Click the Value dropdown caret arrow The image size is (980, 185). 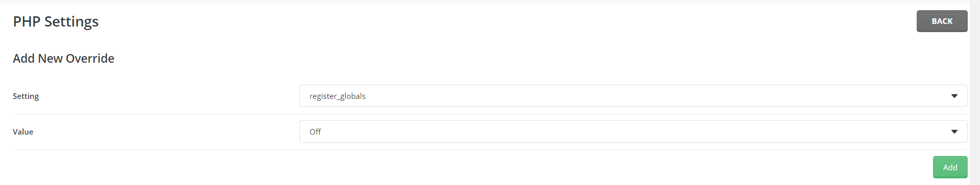pos(954,131)
